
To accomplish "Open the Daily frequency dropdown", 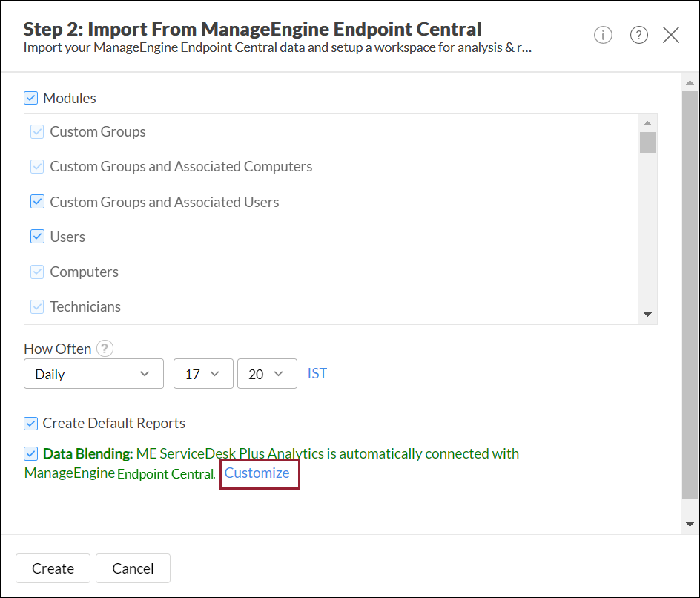I will (93, 374).
